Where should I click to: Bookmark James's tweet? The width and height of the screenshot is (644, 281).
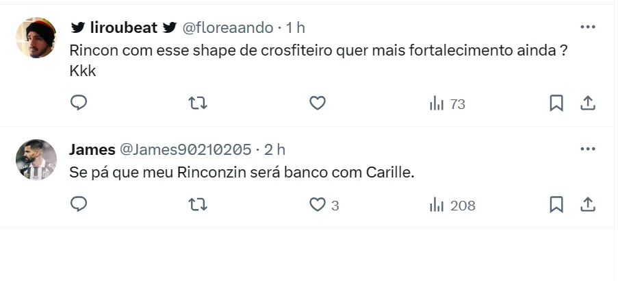(556, 204)
